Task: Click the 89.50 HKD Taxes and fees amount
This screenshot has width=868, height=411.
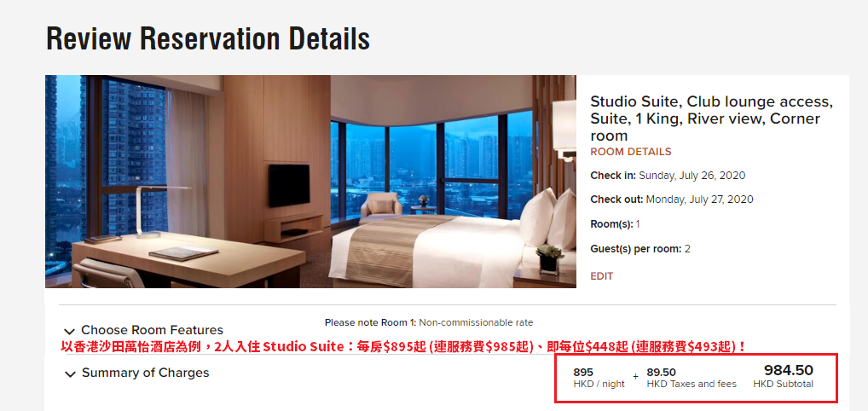Action: [x=692, y=378]
